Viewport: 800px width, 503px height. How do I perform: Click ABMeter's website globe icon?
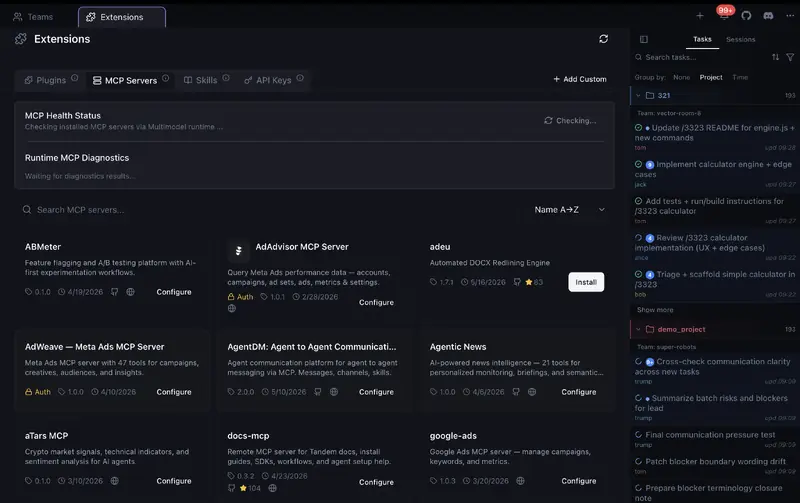[x=131, y=292]
